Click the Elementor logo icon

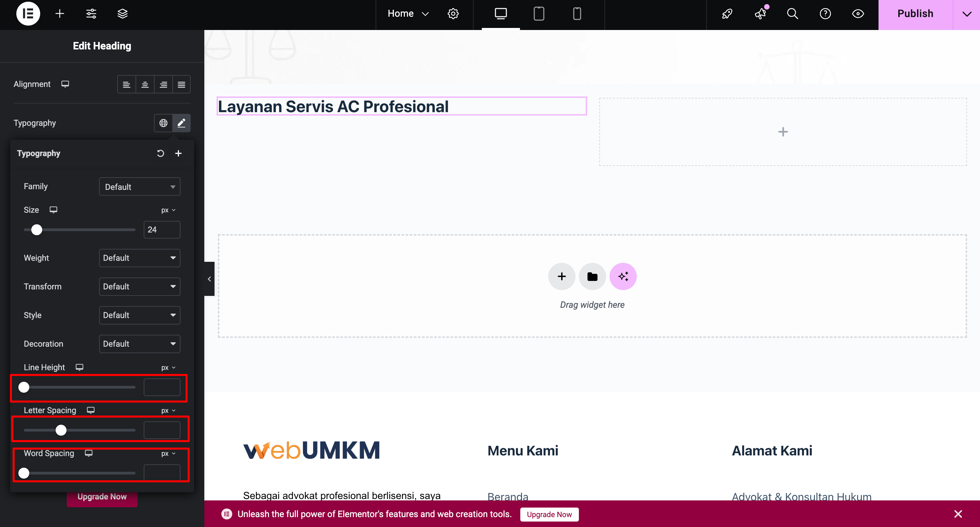(x=28, y=14)
